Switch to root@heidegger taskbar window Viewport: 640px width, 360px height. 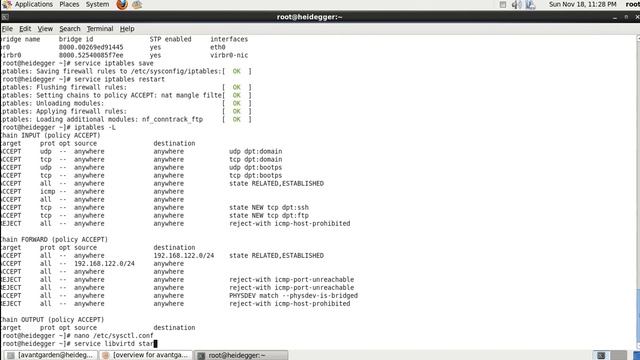pos(241,355)
